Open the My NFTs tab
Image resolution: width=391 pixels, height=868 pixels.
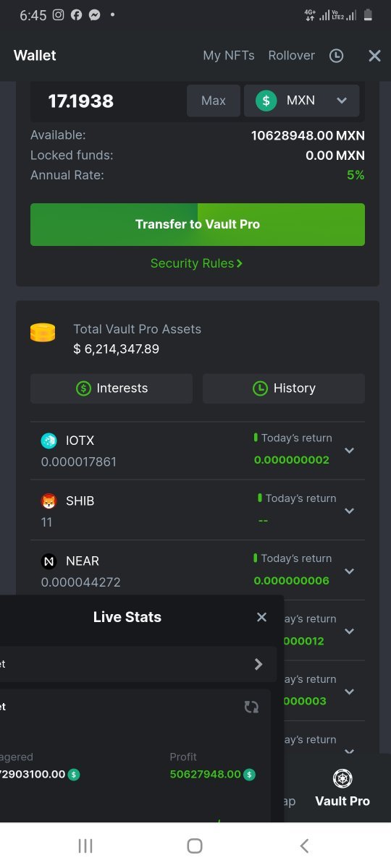click(x=229, y=56)
